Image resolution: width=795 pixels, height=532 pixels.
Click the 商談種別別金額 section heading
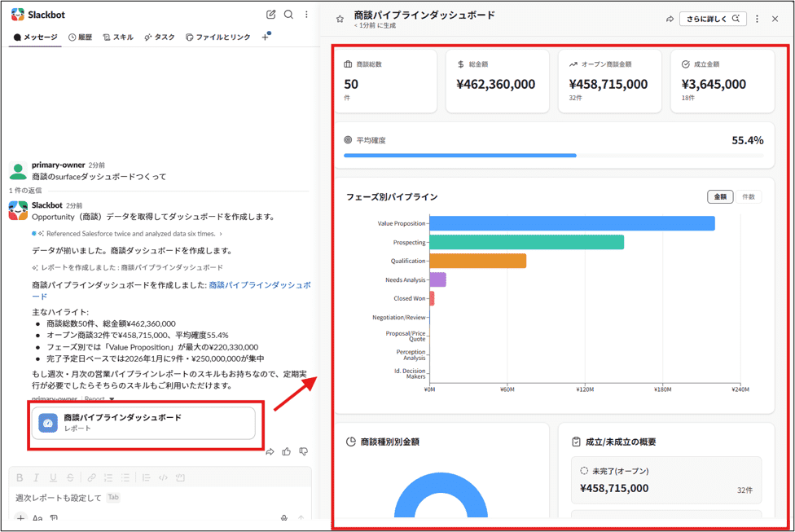(x=390, y=442)
